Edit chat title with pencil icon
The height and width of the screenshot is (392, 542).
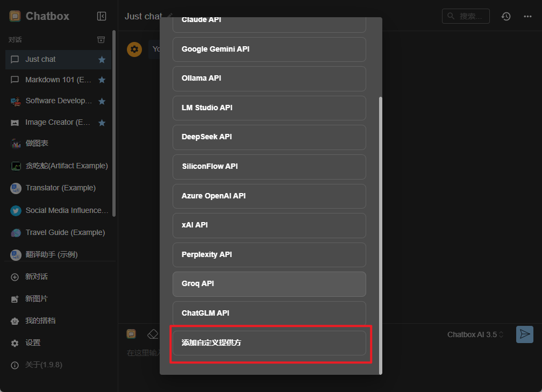pyautogui.click(x=170, y=16)
